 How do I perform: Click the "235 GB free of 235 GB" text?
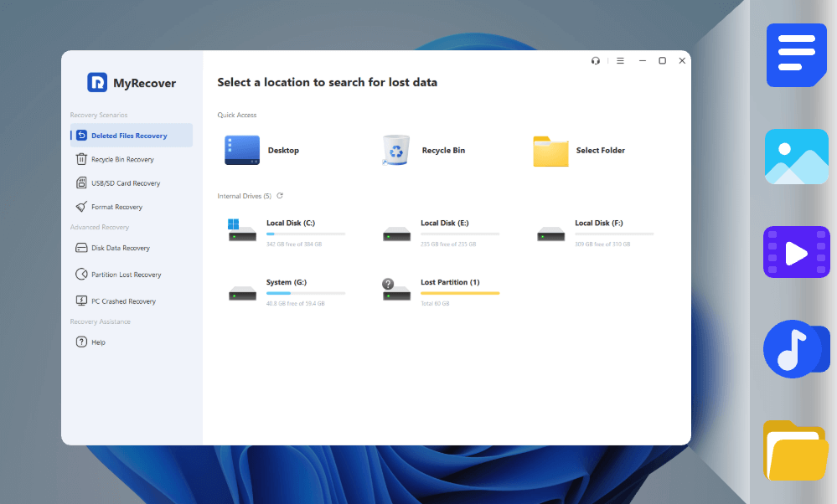(448, 244)
